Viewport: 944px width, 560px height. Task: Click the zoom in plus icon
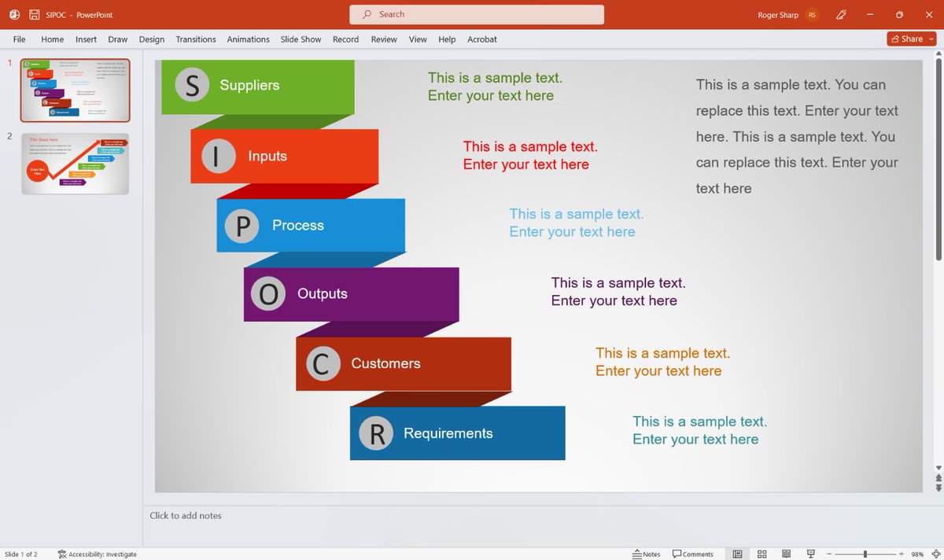[902, 554]
